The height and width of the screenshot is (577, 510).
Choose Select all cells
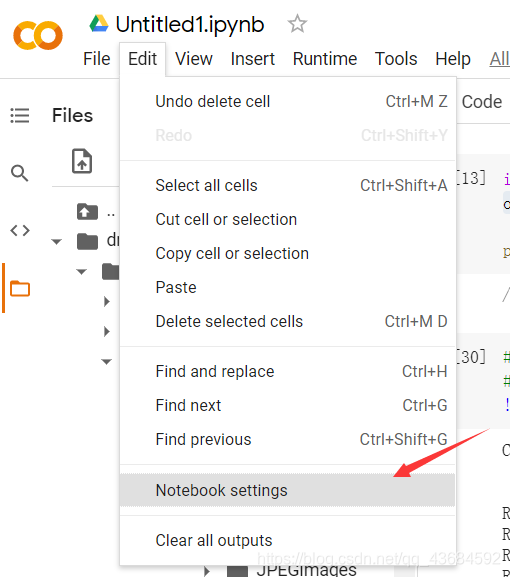288,185
